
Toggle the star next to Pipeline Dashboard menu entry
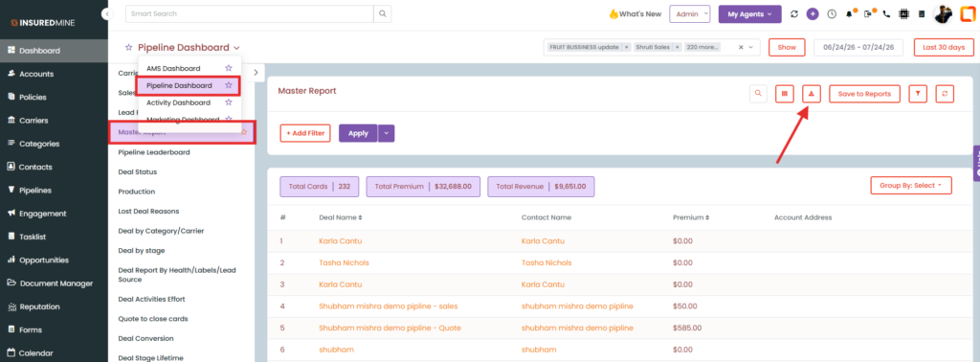pos(229,85)
